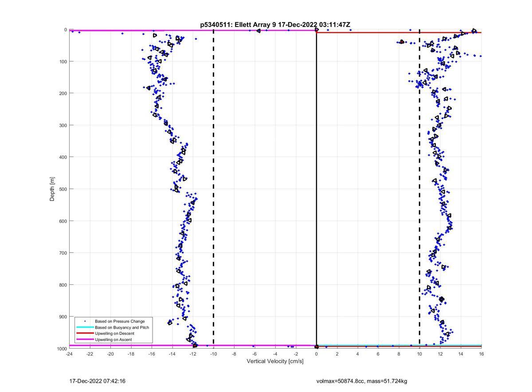532x392 pixels.
Task: Click the "1000" depth tick label
Action: pyautogui.click(x=62, y=349)
